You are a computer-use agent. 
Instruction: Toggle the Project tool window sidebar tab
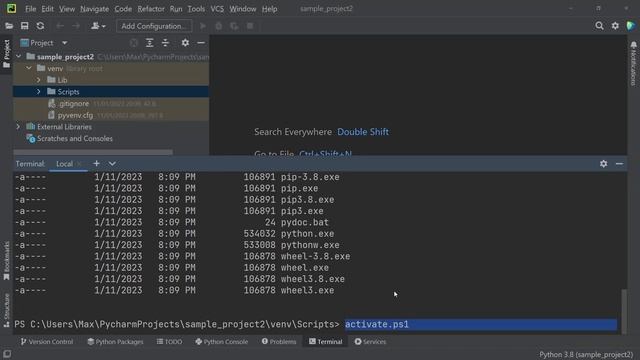[x=6, y=54]
